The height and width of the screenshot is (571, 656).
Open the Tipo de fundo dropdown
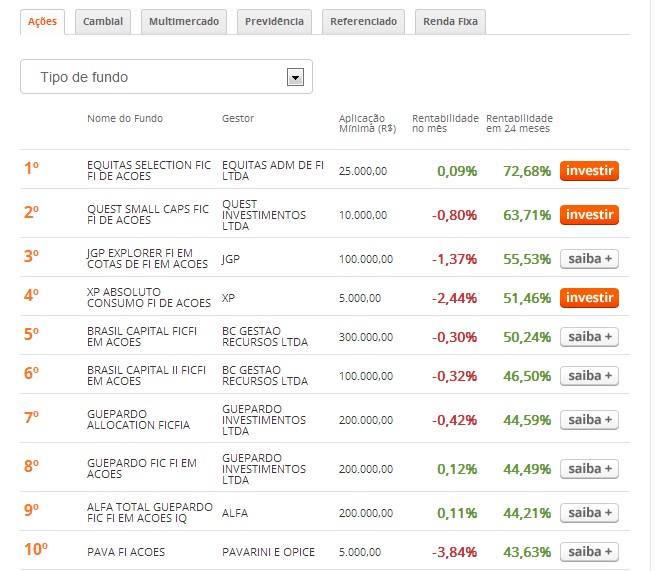click(x=167, y=77)
